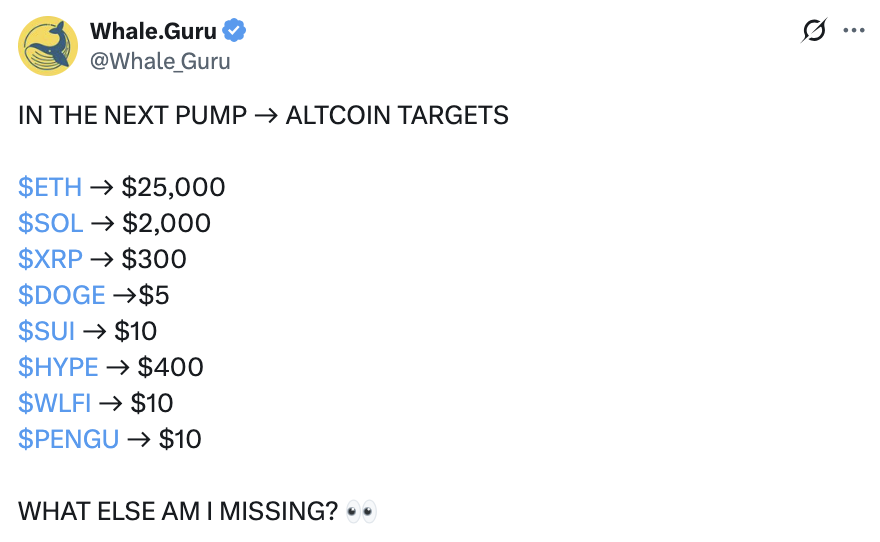Open the Whale.Guru display name link
This screenshot has height=542, width=880.
(x=153, y=31)
